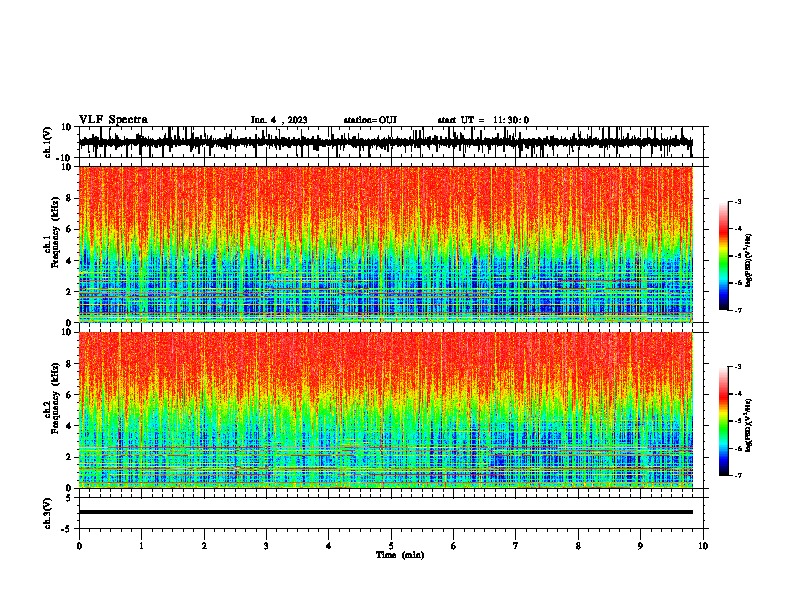The height and width of the screenshot is (612, 792).
Task: Click time axis tick label "9"
Action: [640, 546]
